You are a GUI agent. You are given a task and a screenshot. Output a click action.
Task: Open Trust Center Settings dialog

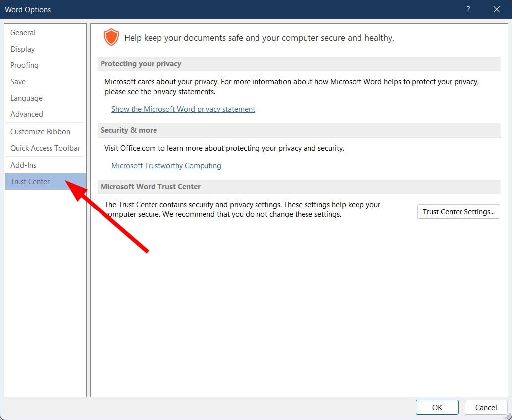pos(459,211)
